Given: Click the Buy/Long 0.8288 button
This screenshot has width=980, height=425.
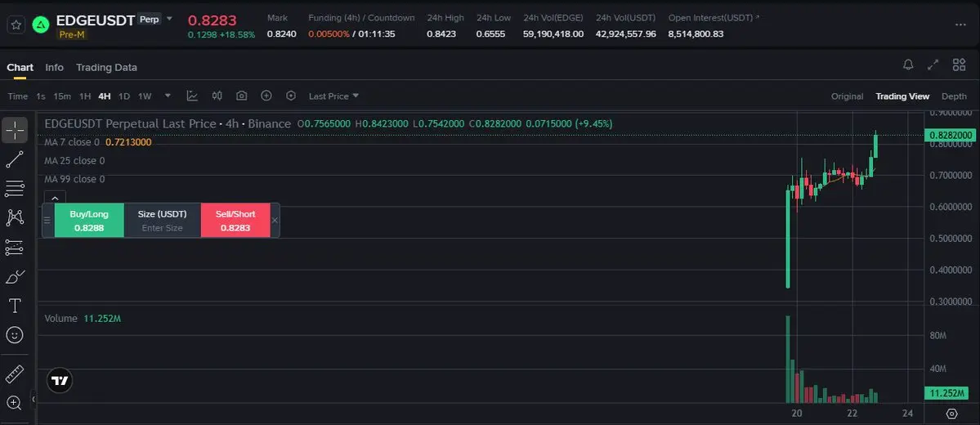Looking at the screenshot, I should coord(89,221).
